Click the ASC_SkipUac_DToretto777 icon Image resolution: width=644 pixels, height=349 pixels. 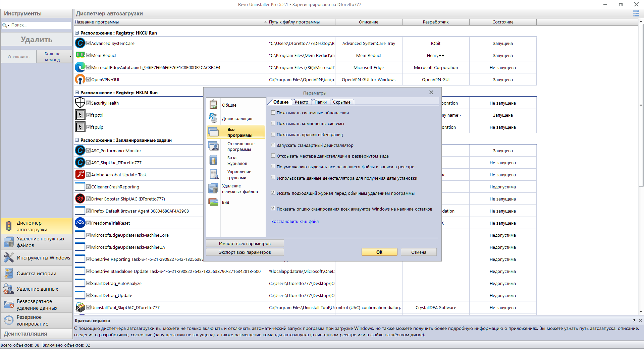point(80,163)
